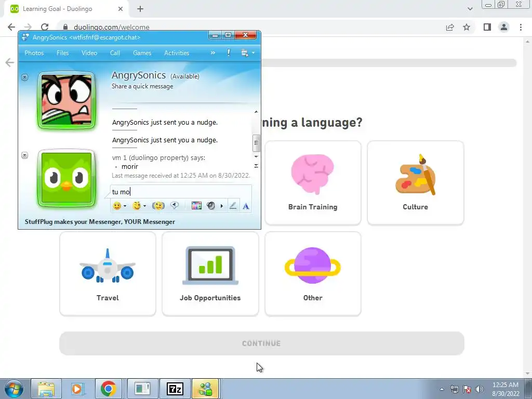Viewport: 532px width, 399px height.
Task: Click the speaker sound icon in the chat toolbar
Action: [x=211, y=206]
